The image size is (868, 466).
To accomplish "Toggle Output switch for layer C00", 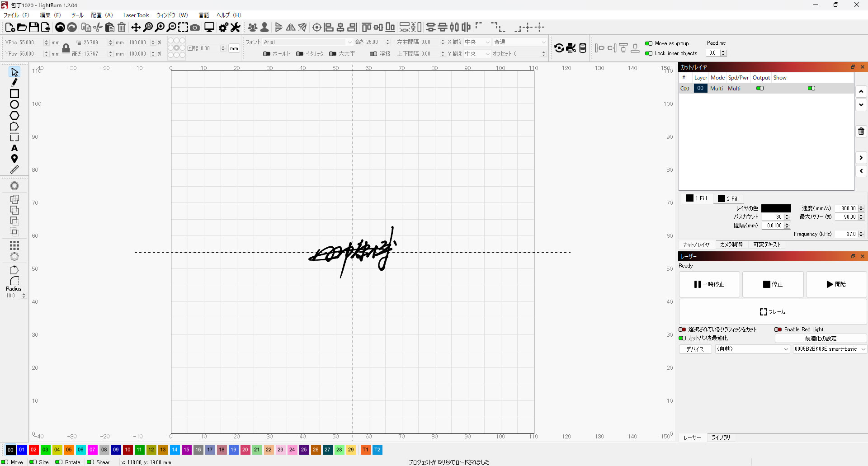I will coord(760,89).
